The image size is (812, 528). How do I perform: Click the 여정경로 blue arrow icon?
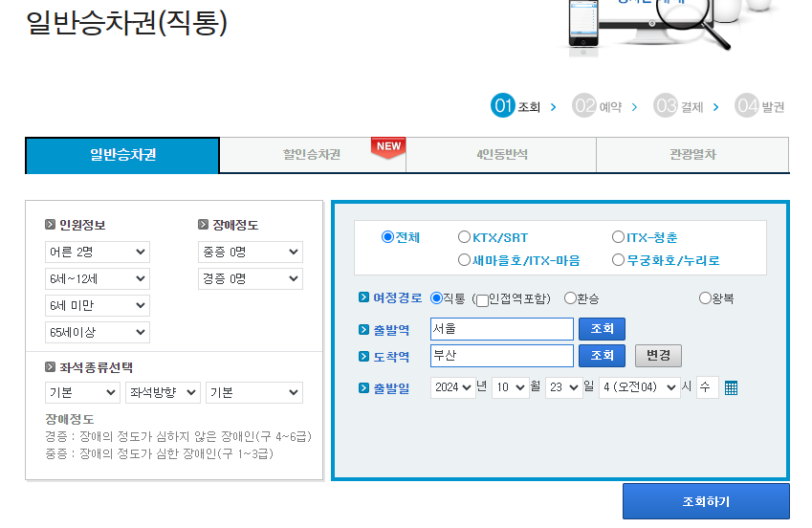pos(363,297)
